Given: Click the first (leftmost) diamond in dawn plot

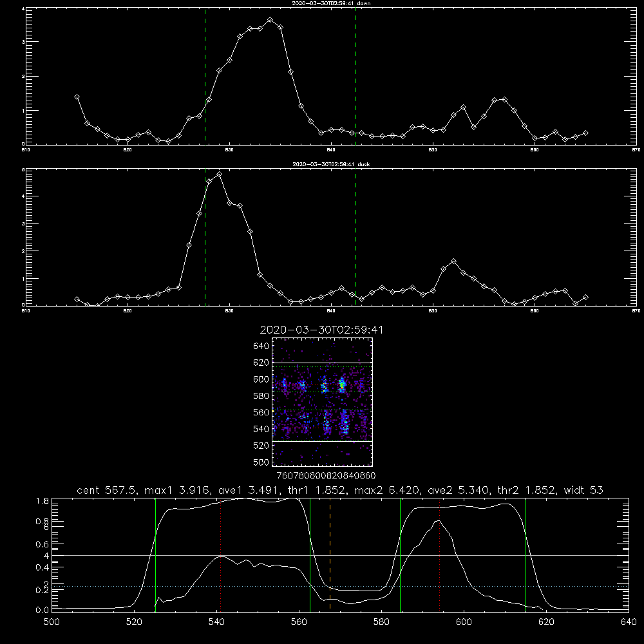Looking at the screenshot, I should (x=77, y=97).
